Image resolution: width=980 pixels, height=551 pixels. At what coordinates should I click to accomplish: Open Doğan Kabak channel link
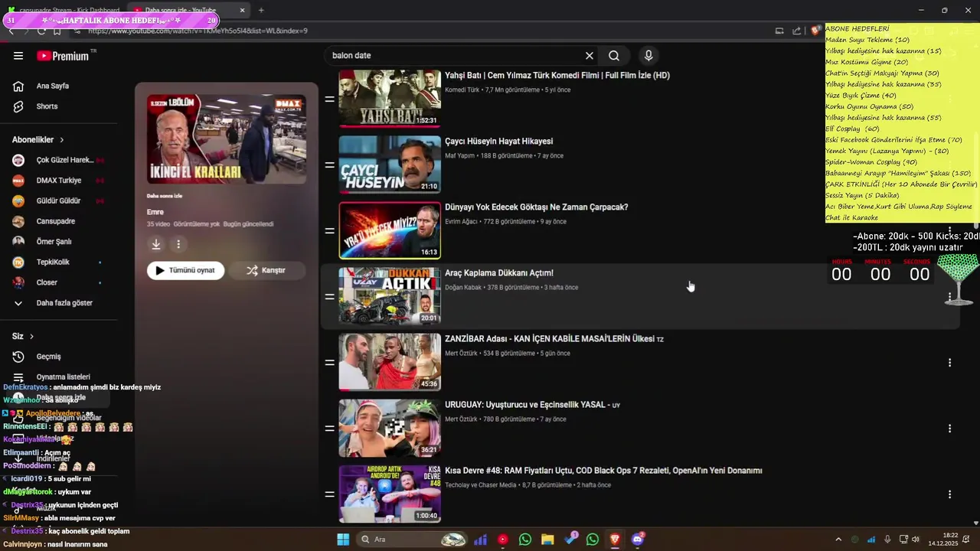(463, 288)
